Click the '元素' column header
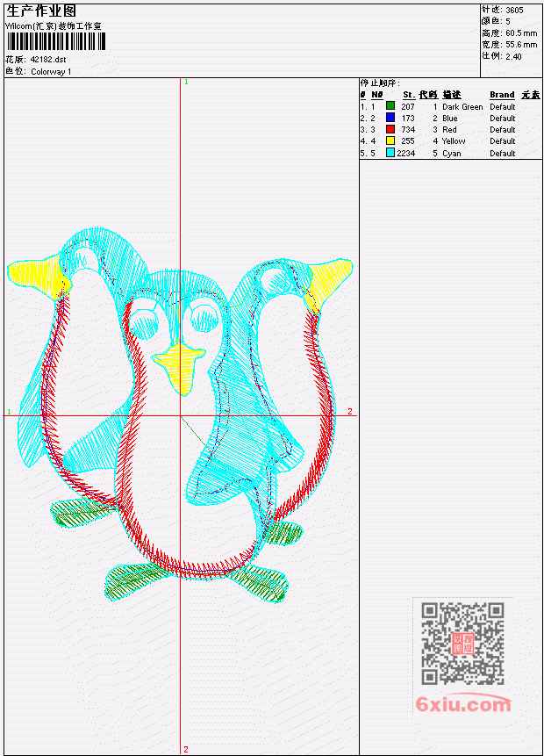544x756 pixels. pyautogui.click(x=531, y=95)
